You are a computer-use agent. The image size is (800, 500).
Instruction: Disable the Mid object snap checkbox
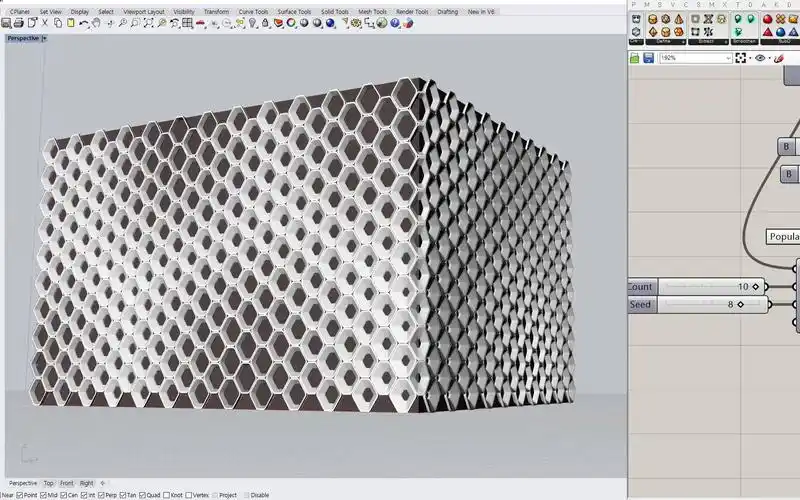41,495
